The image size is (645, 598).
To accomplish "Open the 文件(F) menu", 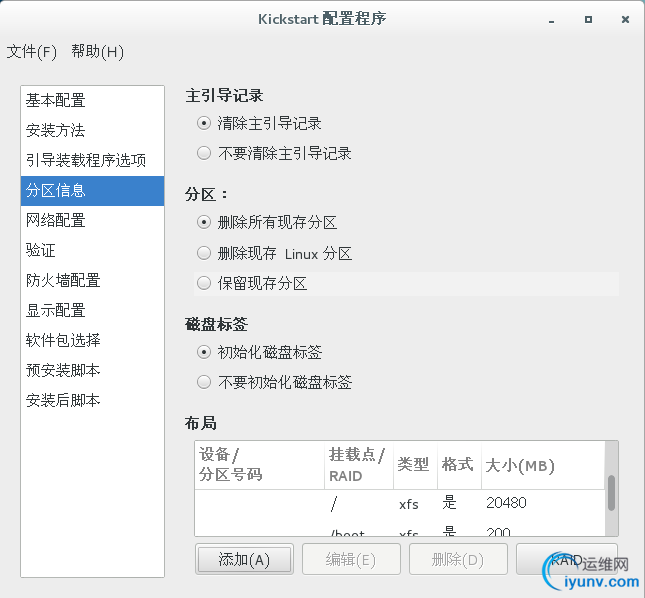I will pos(32,52).
